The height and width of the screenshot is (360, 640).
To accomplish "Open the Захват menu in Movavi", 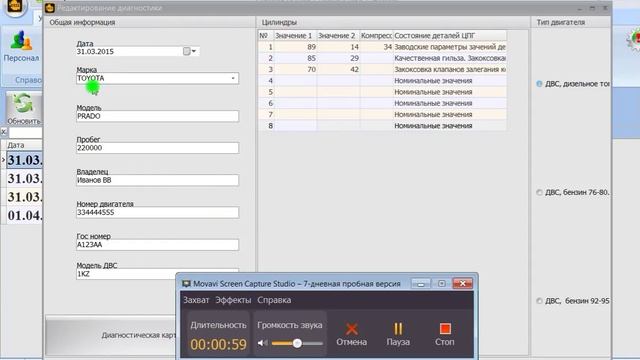I will pyautogui.click(x=196, y=300).
